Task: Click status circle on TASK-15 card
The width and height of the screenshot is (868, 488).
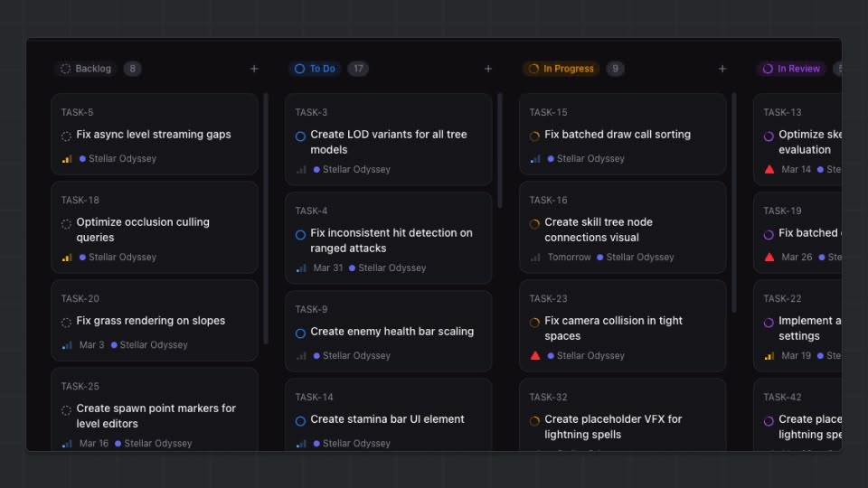Action: 534,136
